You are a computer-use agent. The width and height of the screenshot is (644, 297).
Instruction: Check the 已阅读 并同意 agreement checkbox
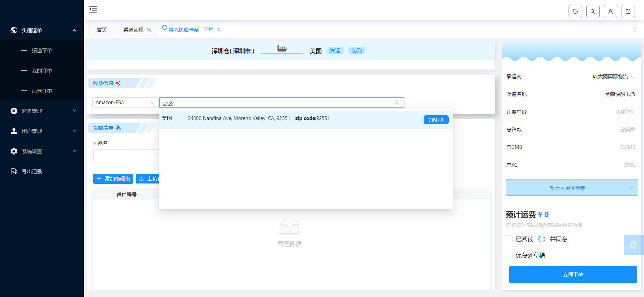(509, 239)
